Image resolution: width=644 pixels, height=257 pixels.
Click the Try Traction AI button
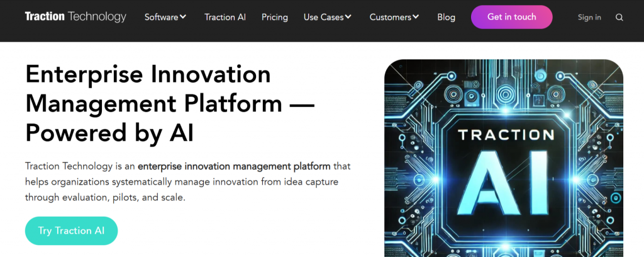(72, 231)
